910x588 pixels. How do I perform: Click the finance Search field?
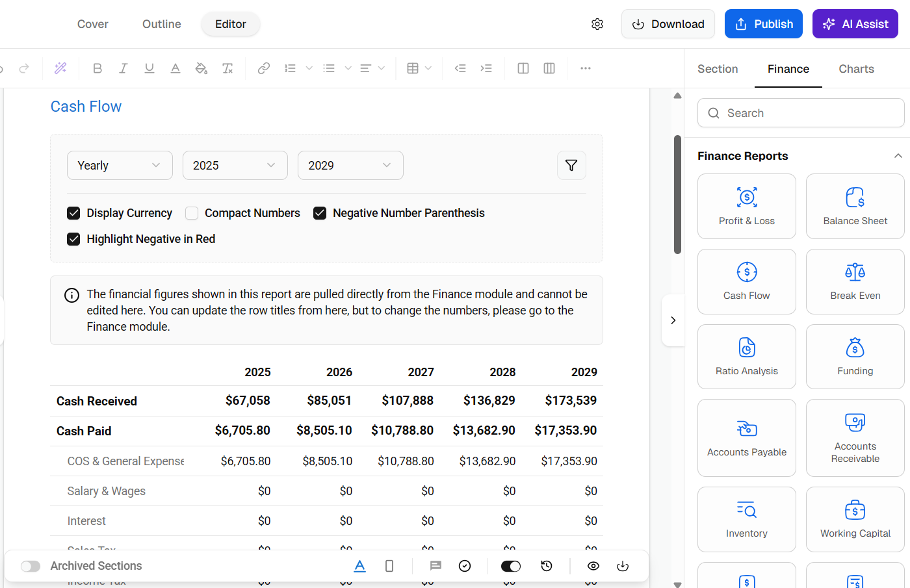tap(801, 113)
